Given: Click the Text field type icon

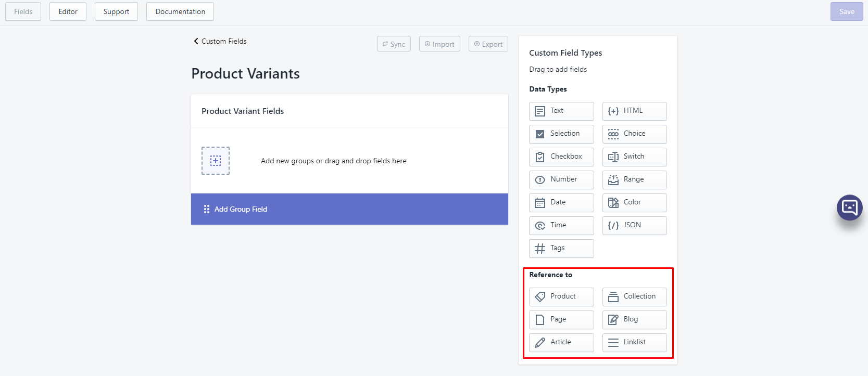Looking at the screenshot, I should point(540,111).
